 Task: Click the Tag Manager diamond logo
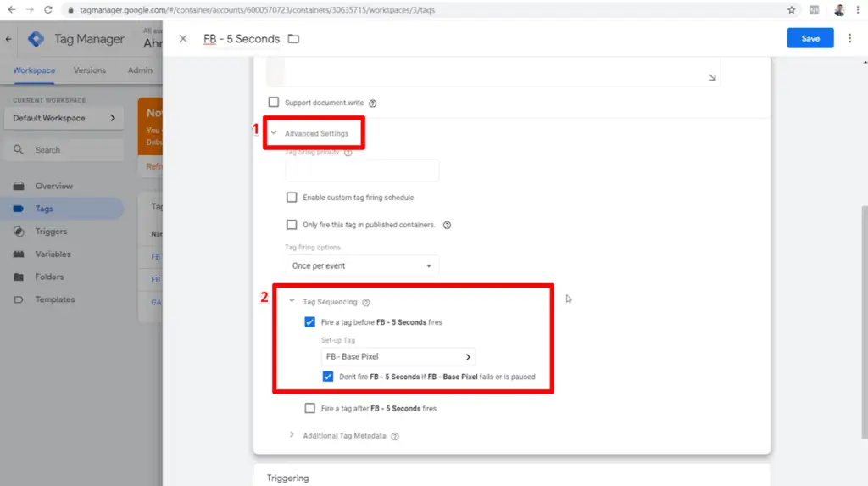(36, 39)
